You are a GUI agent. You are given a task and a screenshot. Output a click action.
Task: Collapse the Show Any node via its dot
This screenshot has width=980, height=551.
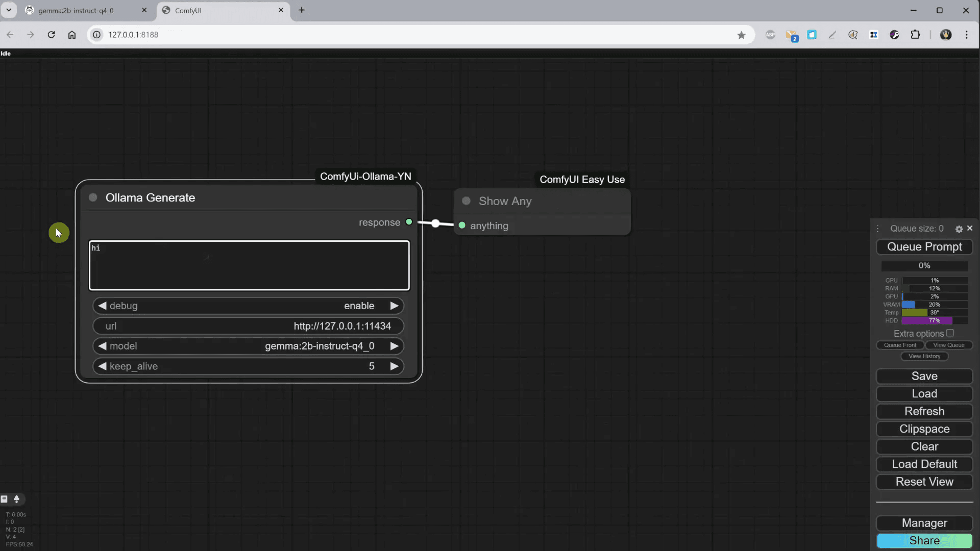(x=466, y=201)
